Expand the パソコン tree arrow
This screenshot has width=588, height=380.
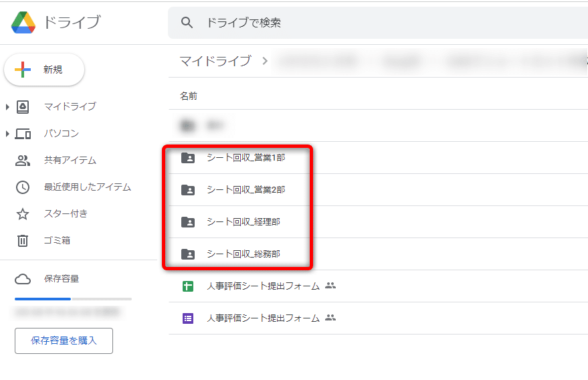point(7,134)
